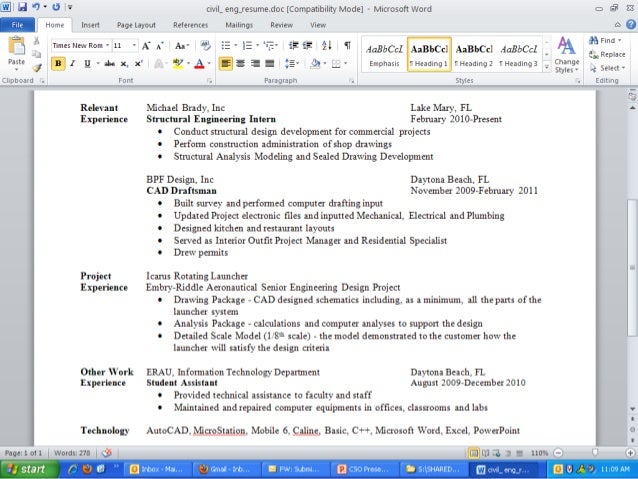
Task: Apply superscript formatting
Action: 139,63
